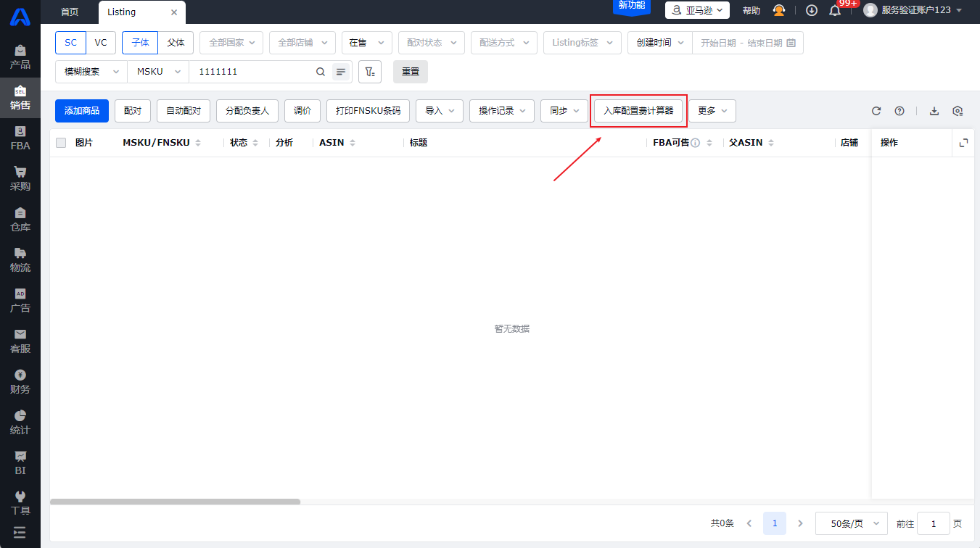980x548 pixels.
Task: Open the 配送方式 dropdown
Action: point(504,43)
